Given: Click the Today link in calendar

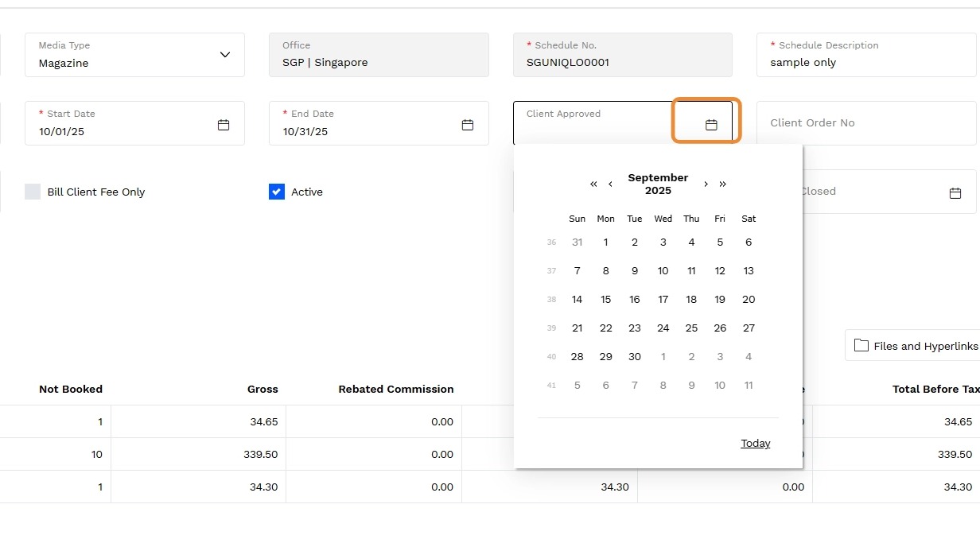Looking at the screenshot, I should click(x=755, y=444).
